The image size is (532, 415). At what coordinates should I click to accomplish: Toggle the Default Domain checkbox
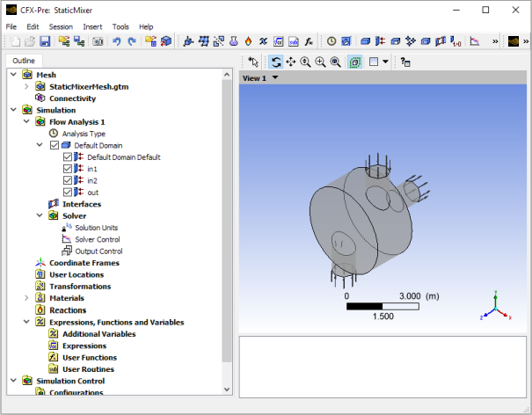(x=55, y=145)
